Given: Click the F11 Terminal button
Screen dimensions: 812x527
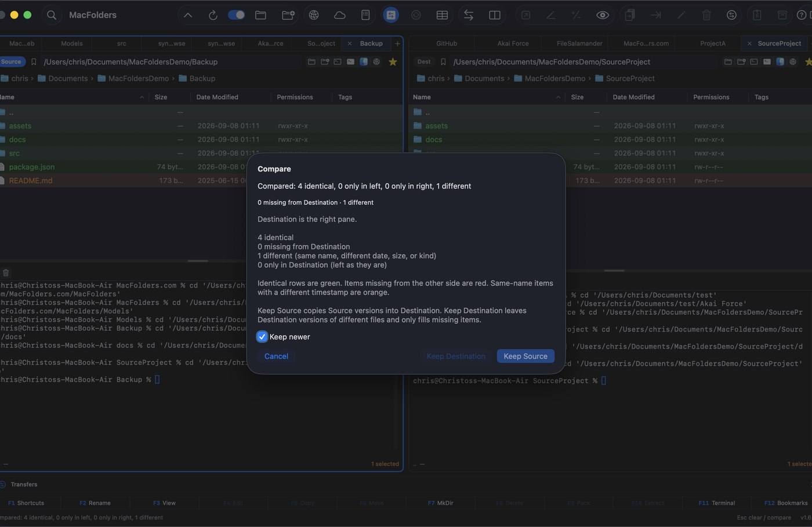Looking at the screenshot, I should tap(717, 503).
